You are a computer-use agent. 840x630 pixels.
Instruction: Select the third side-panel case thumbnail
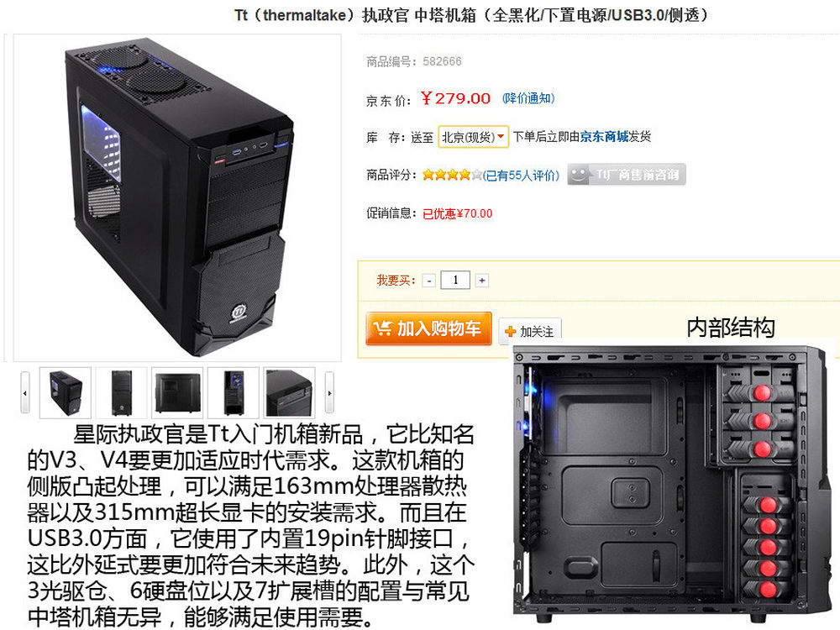pos(177,392)
